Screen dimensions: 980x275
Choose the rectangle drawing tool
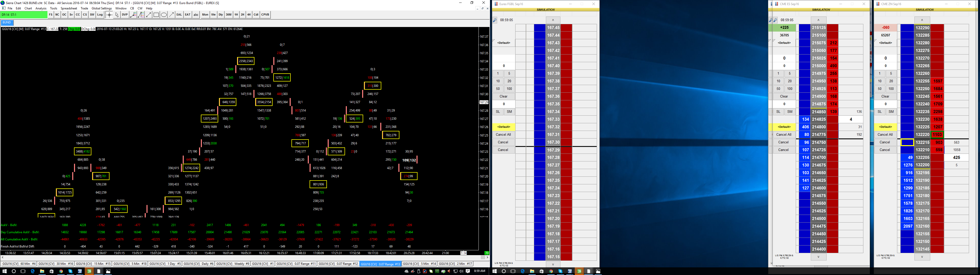(156, 15)
